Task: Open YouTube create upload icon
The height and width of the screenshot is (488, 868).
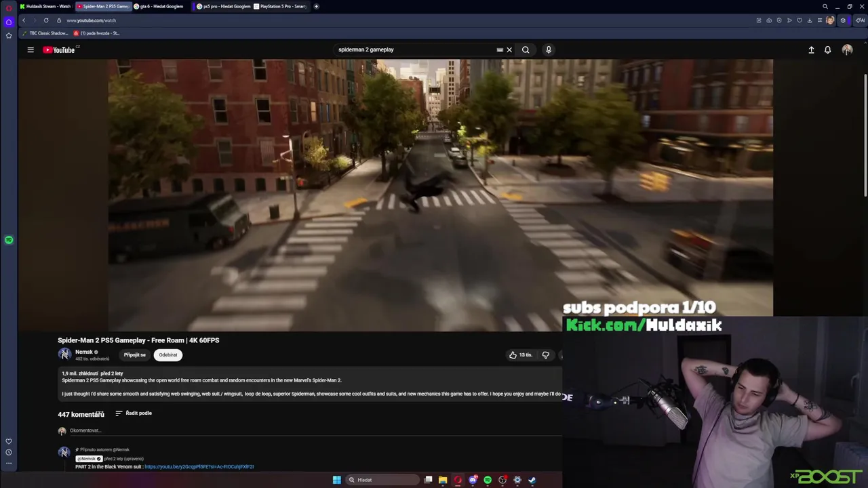Action: click(x=811, y=49)
